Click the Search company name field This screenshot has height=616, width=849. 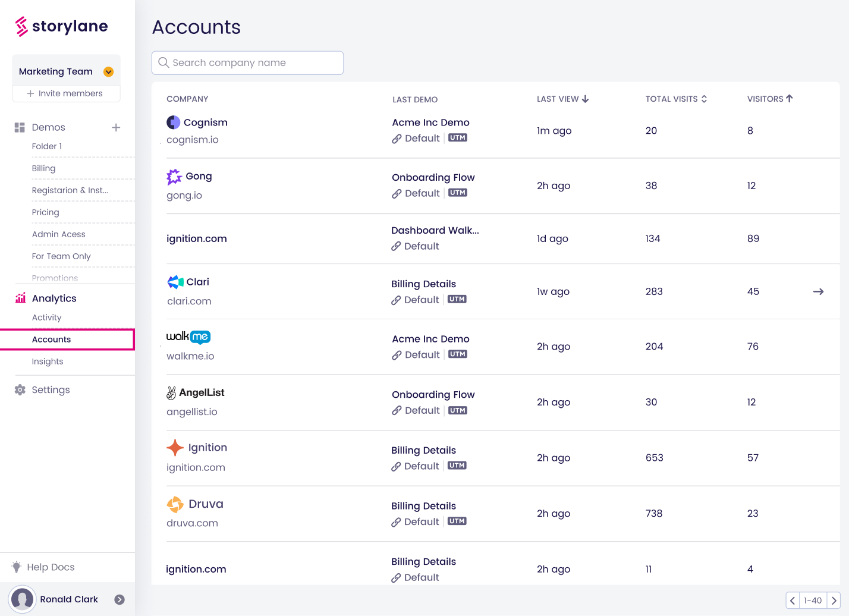(x=247, y=63)
